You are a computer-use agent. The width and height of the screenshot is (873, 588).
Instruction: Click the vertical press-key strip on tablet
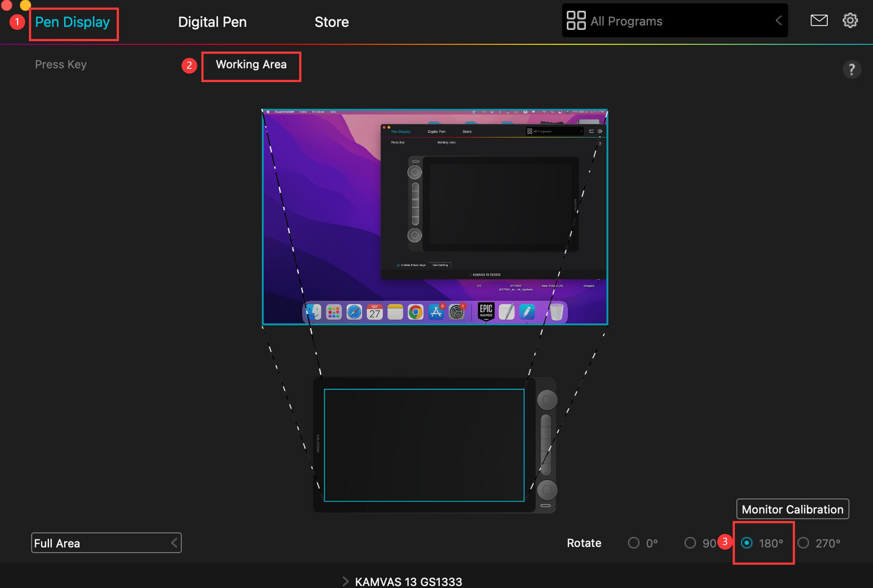546,444
